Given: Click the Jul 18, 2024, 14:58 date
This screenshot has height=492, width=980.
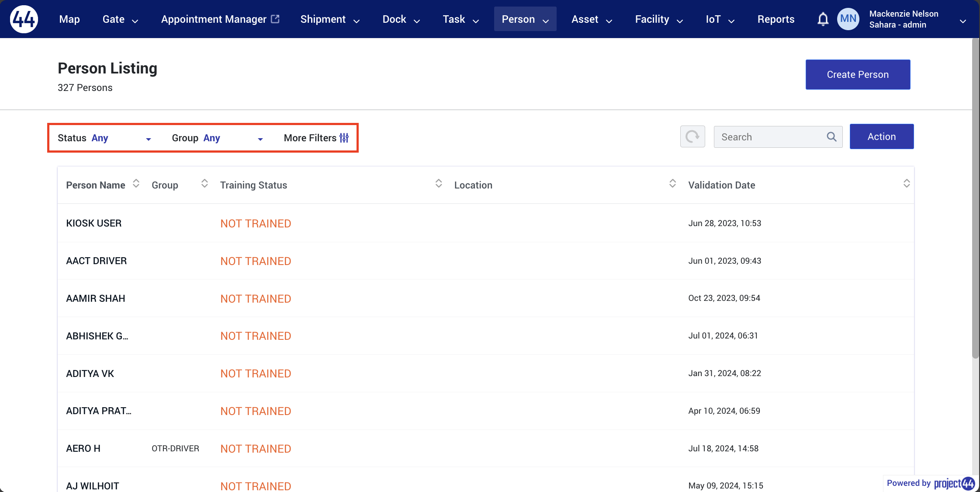Looking at the screenshot, I should (x=724, y=448).
